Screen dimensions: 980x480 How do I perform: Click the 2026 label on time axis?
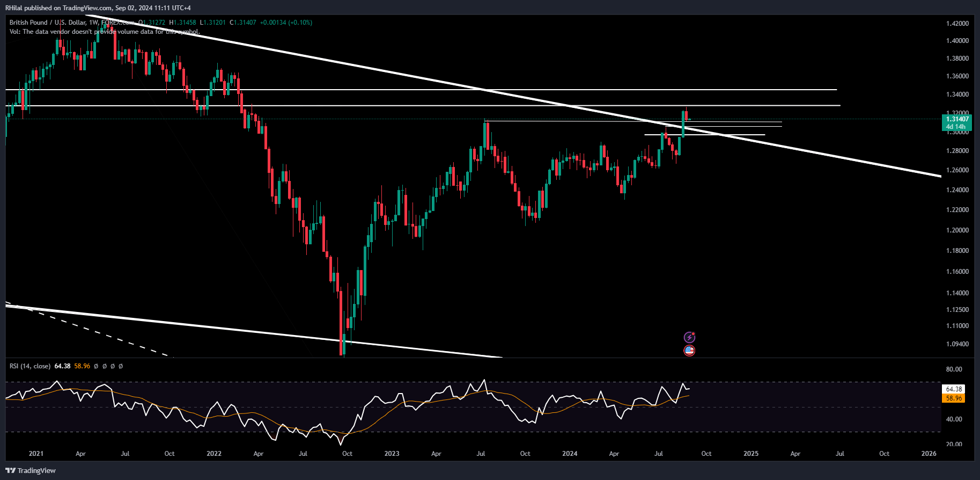[x=929, y=454]
